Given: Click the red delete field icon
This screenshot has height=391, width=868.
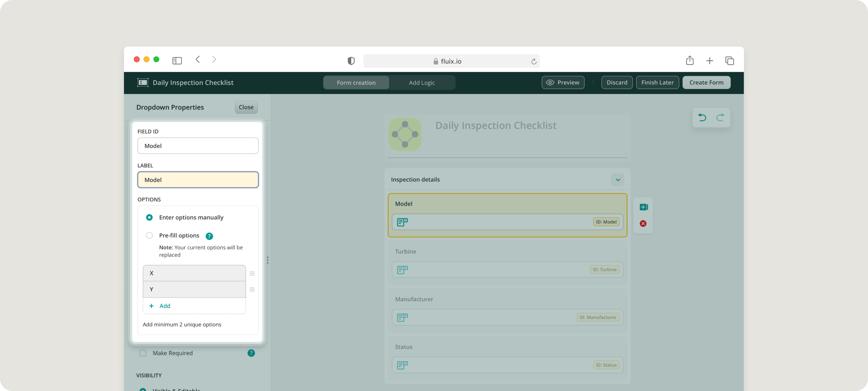Looking at the screenshot, I should [643, 223].
